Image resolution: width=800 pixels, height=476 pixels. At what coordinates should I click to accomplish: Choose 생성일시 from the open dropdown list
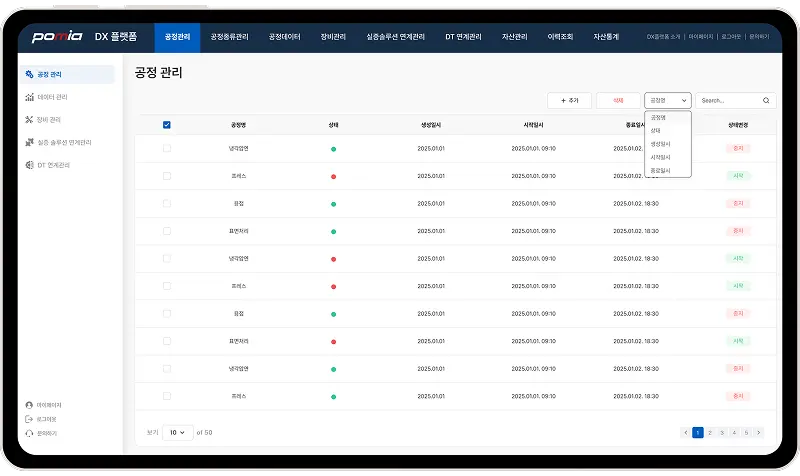pos(661,144)
